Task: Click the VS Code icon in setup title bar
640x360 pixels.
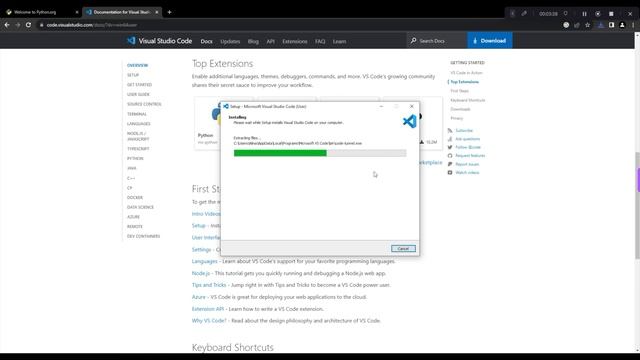Action: (226, 106)
